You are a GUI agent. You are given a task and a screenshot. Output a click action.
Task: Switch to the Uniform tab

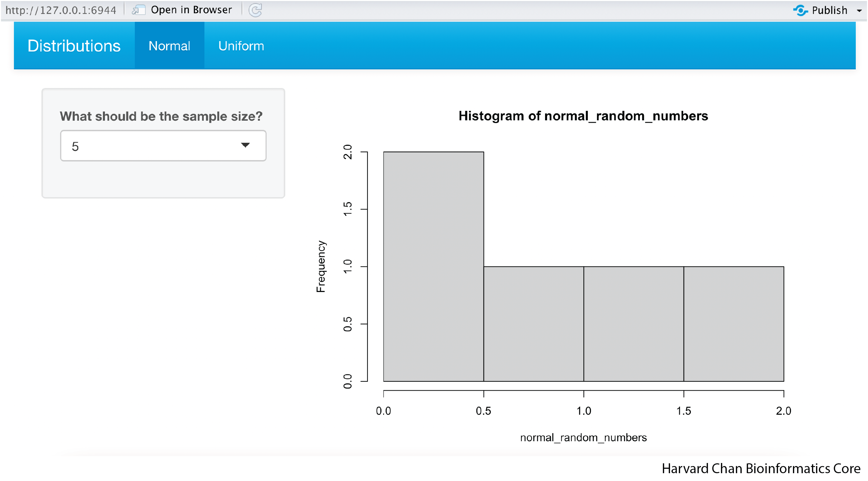tap(241, 46)
